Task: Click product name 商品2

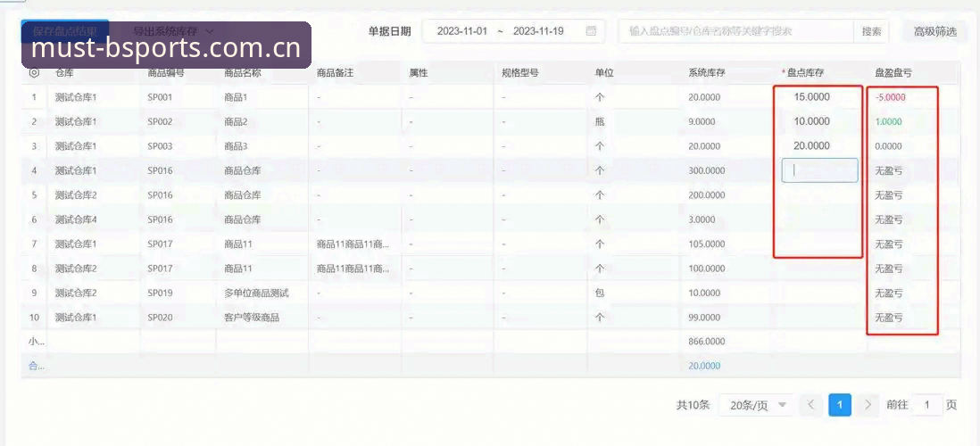Action: coord(236,122)
